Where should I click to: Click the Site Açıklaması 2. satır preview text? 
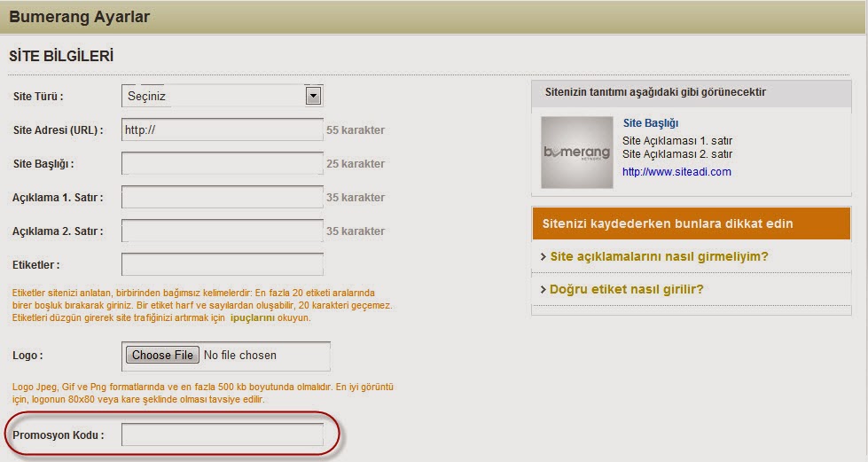click(677, 154)
